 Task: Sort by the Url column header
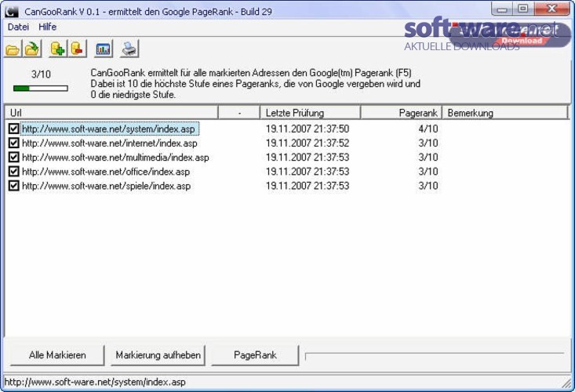click(111, 113)
